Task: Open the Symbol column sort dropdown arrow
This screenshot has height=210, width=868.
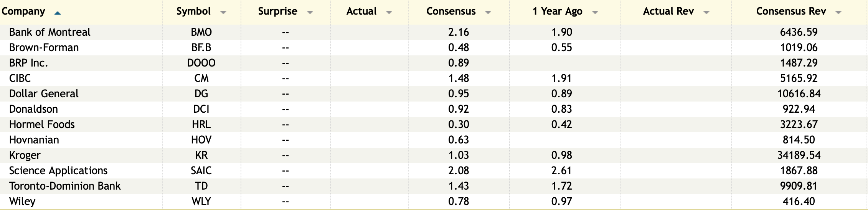Action: point(223,12)
